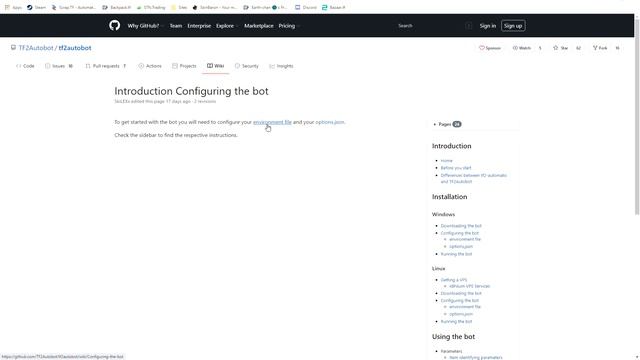Open Linux Downloading the bot link
The image size is (640, 360).
461,293
